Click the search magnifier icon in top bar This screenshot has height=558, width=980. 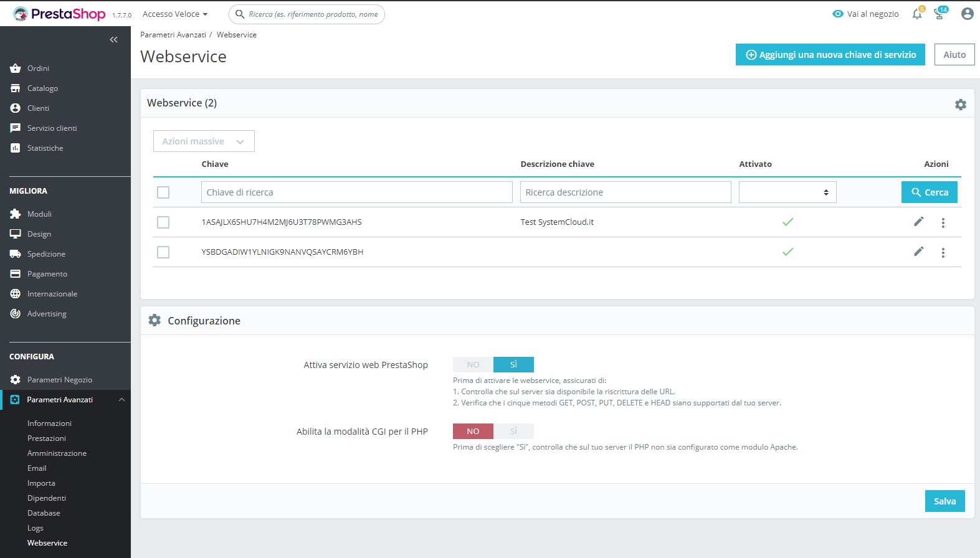[240, 14]
